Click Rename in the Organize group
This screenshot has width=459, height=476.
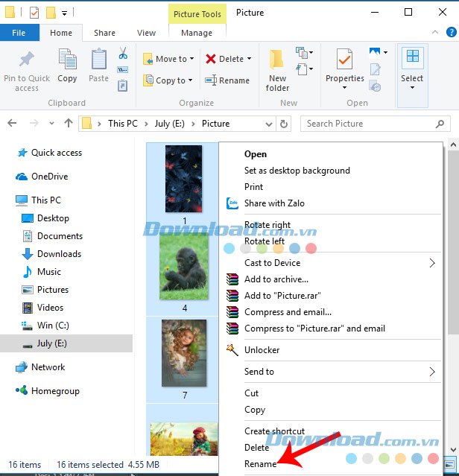pyautogui.click(x=227, y=80)
